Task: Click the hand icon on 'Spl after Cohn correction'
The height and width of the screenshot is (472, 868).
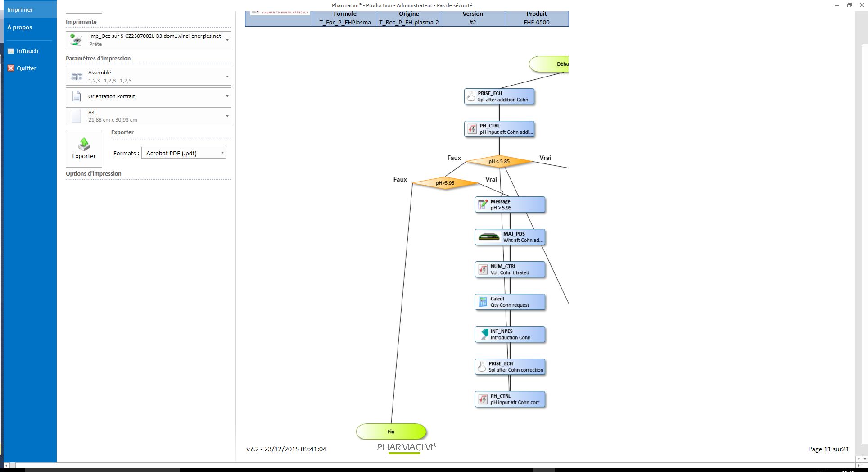Action: [482, 367]
